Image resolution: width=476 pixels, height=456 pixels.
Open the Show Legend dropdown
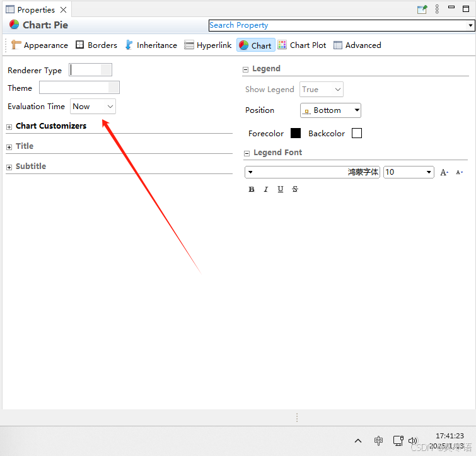[321, 90]
